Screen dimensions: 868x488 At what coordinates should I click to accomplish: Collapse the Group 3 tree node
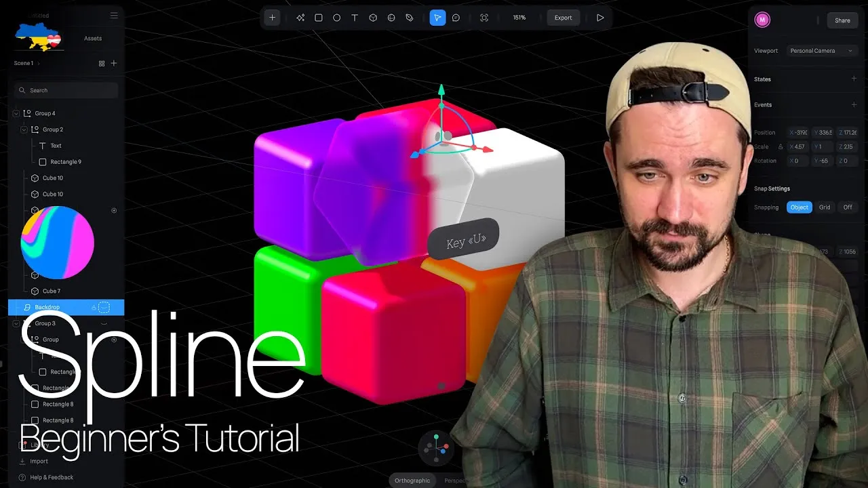click(x=16, y=323)
